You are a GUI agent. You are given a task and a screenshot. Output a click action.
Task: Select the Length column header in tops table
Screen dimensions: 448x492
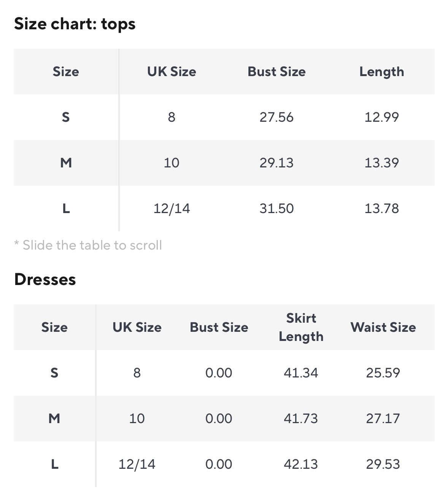coord(381,72)
